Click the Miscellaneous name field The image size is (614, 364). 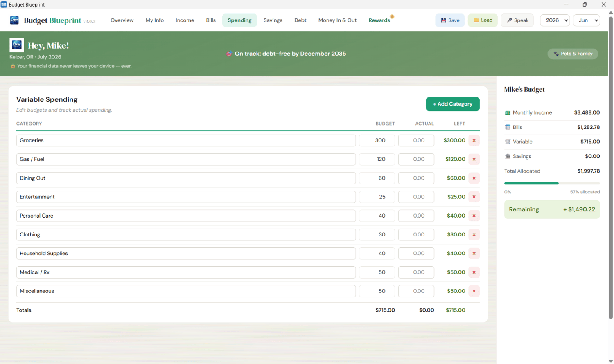click(186, 291)
